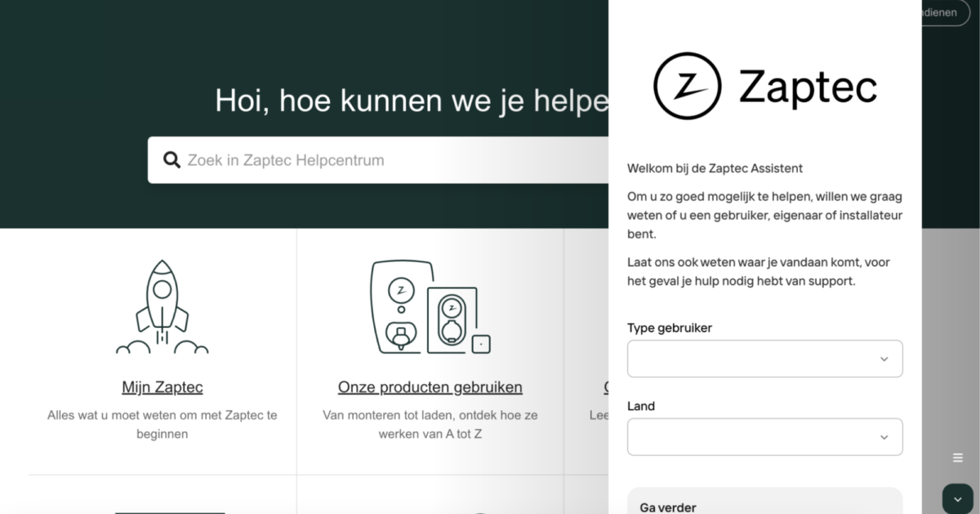Click the search magnifying glass icon

171,159
